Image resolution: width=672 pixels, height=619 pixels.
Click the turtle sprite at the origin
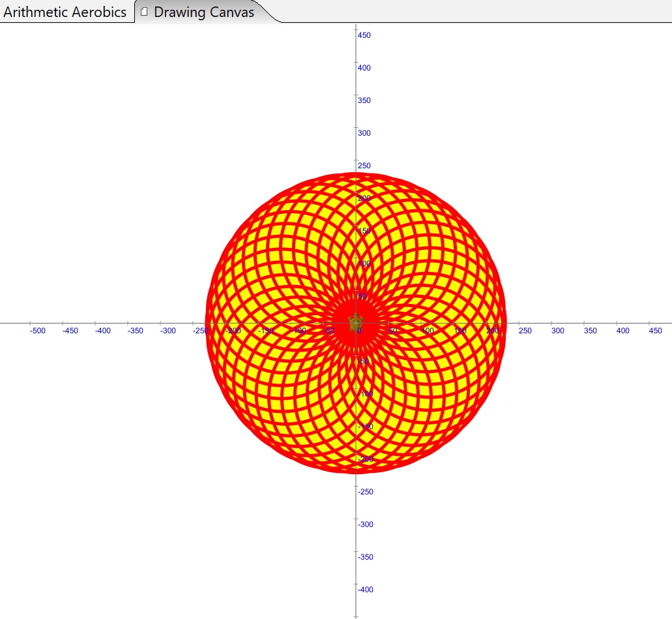tap(356, 322)
